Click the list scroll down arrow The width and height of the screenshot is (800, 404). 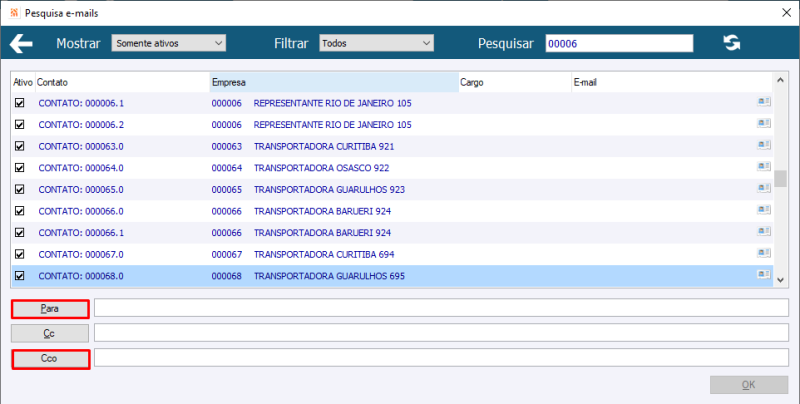click(780, 280)
